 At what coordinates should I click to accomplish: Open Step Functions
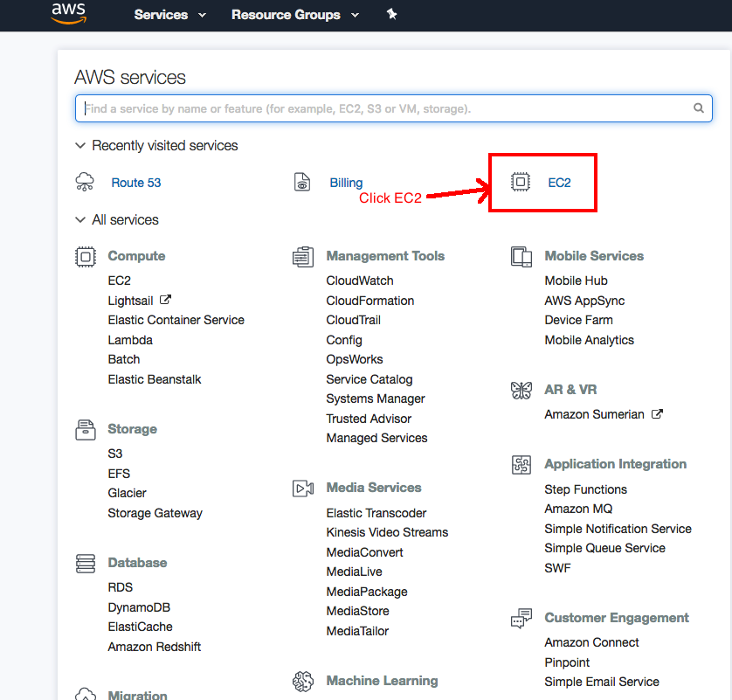585,489
